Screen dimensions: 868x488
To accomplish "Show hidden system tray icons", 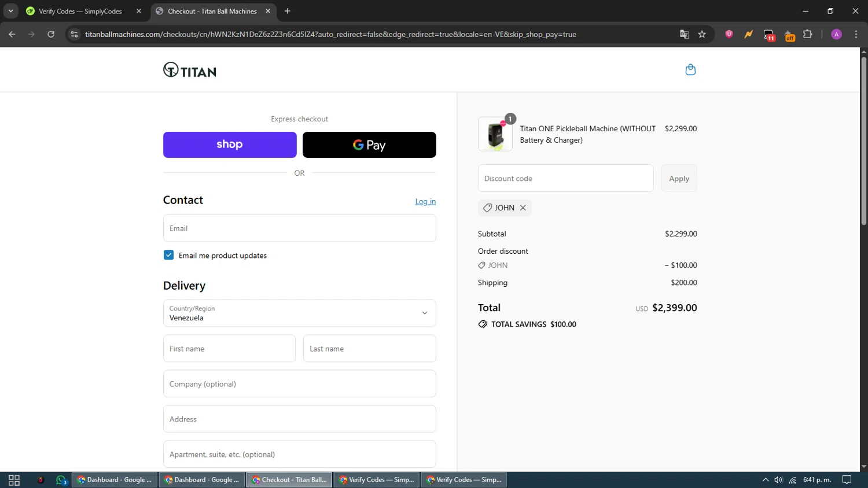I will tap(765, 480).
